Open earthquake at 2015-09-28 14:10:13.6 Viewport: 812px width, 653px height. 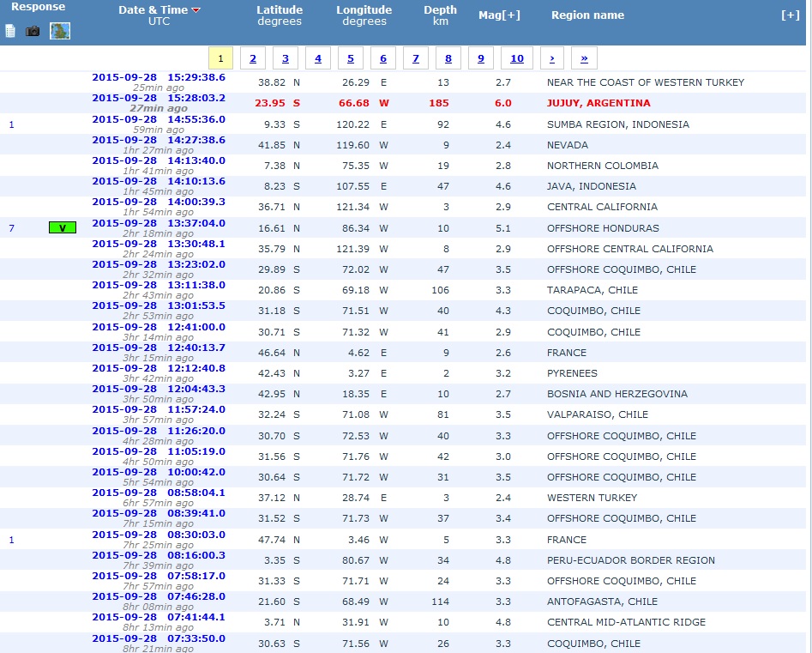[159, 181]
